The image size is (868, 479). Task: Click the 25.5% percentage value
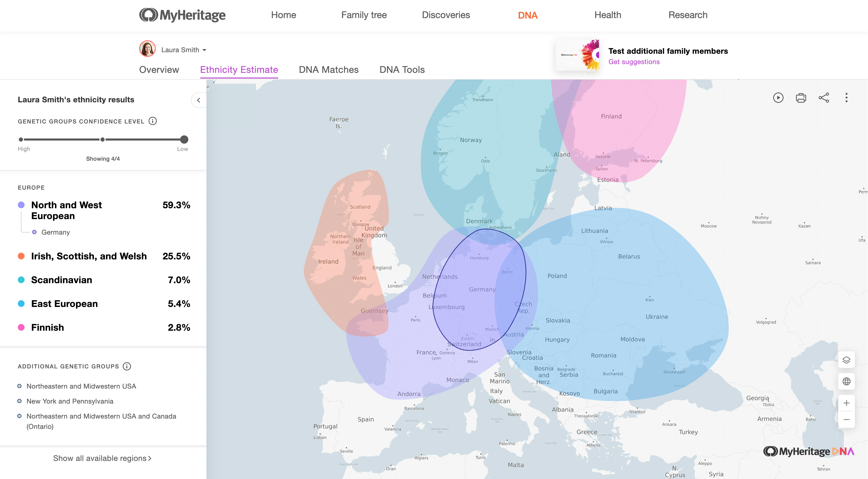[176, 256]
